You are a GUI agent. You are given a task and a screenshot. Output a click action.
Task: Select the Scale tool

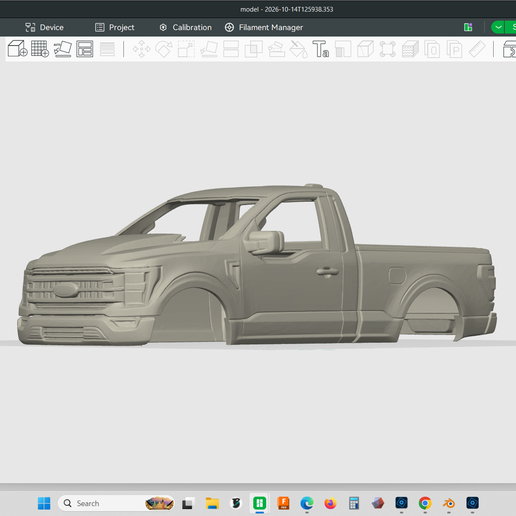186,49
